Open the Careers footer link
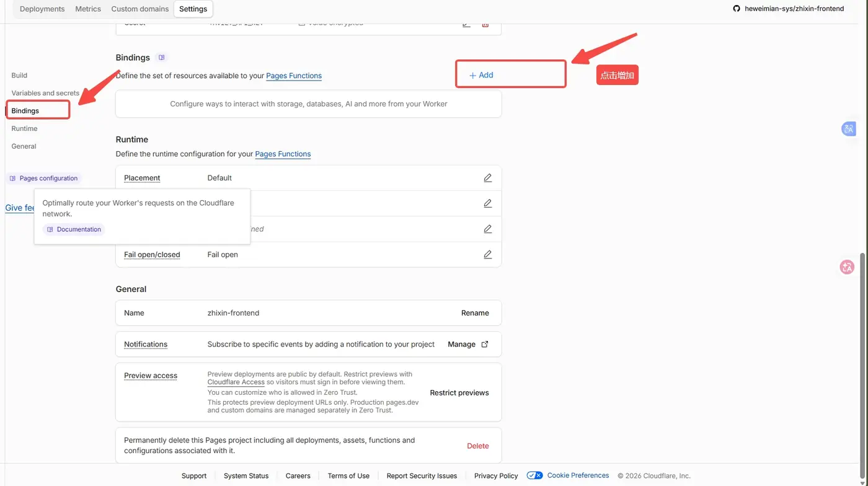This screenshot has width=868, height=486. click(x=298, y=476)
